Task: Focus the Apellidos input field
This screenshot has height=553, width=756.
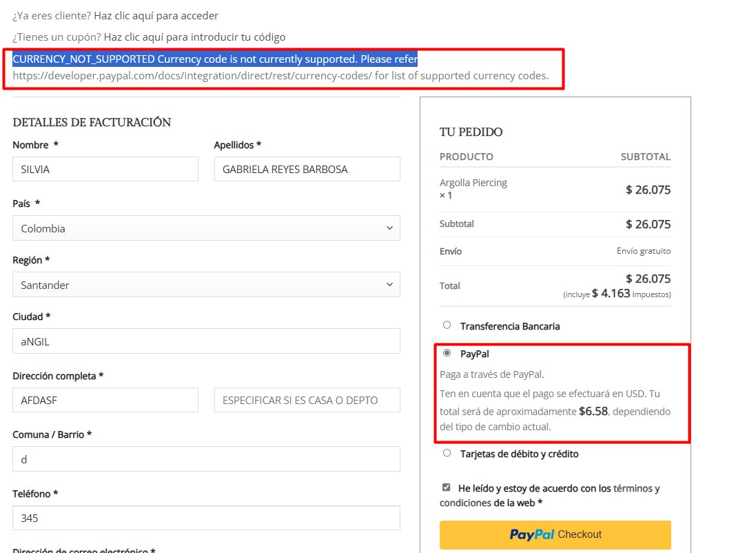Action: pyautogui.click(x=307, y=169)
